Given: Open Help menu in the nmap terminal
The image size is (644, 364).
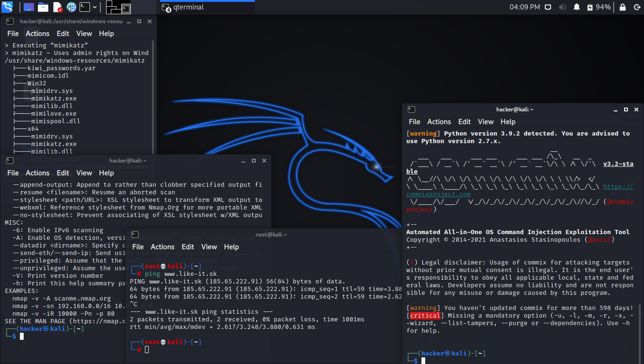Looking at the screenshot, I should click(106, 173).
